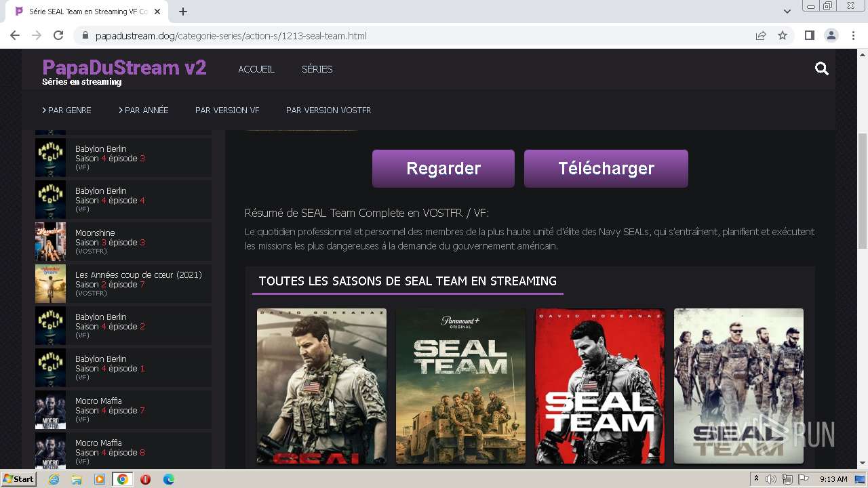
Task: Open the red SEAL Team season poster
Action: [600, 386]
